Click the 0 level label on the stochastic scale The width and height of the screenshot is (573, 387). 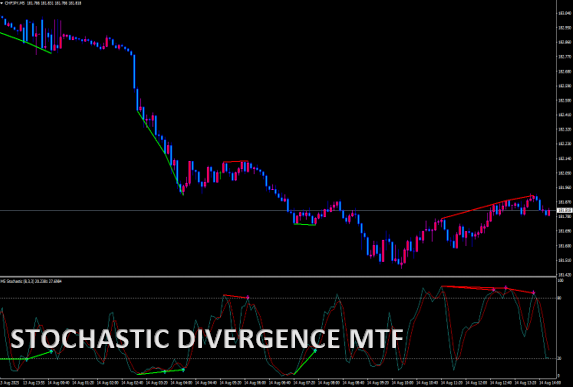[x=559, y=376]
